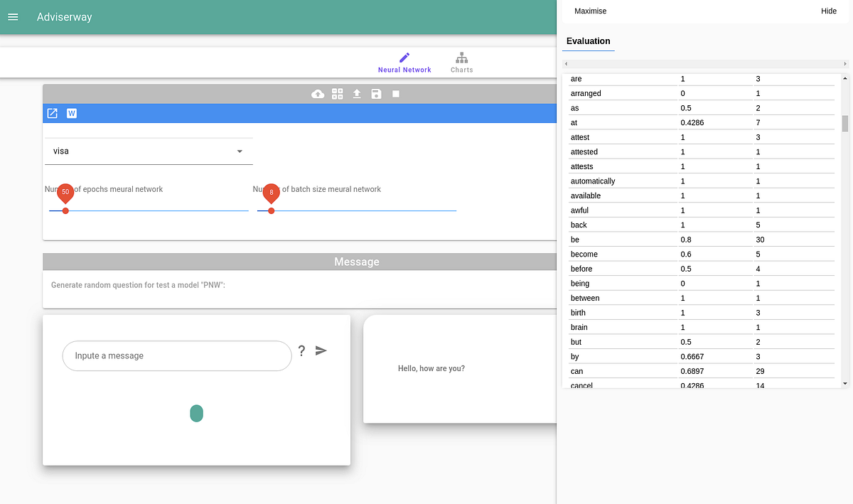Open the app navigation hamburger menu

click(x=13, y=16)
